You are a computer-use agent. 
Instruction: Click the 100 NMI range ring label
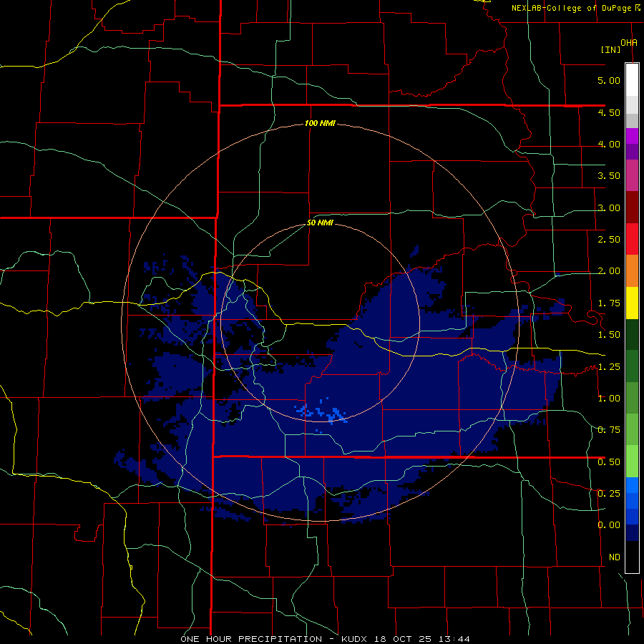[320, 123]
